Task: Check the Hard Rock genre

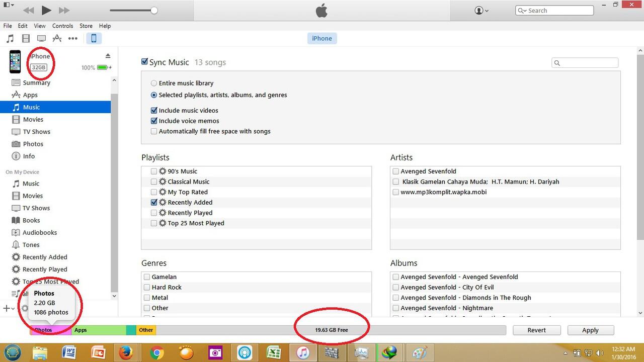Action: [x=147, y=287]
